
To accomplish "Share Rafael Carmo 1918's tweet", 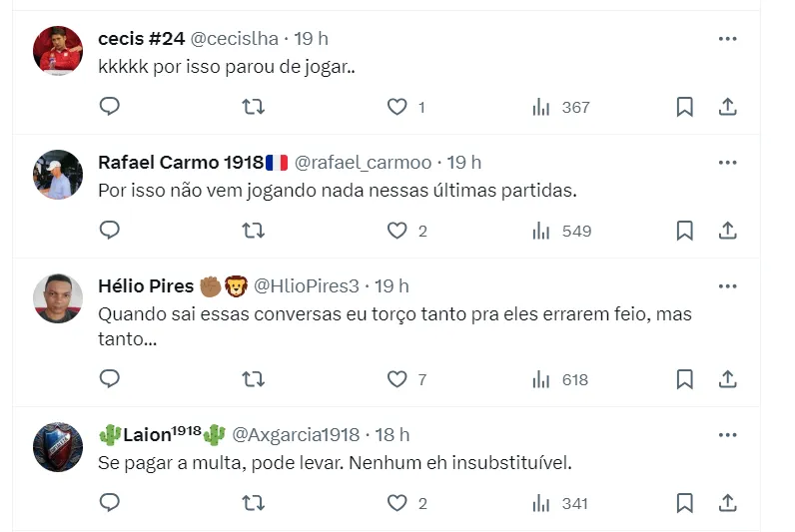I will click(728, 231).
